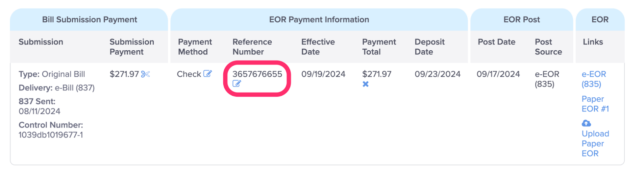Select the Bill Submission Payment header tab

click(89, 20)
